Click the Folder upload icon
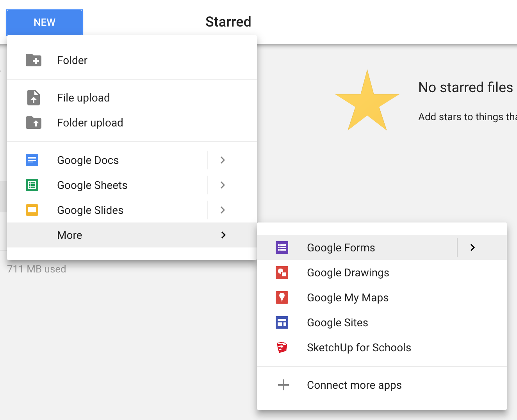This screenshot has height=420, width=517. 34,123
